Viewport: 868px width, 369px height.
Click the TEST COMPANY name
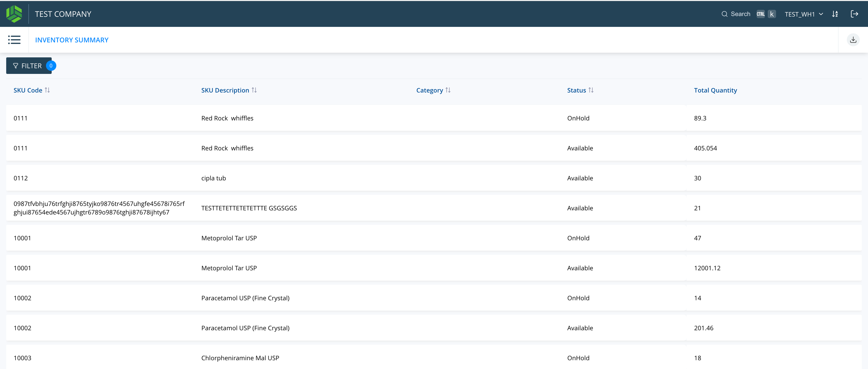coord(63,14)
